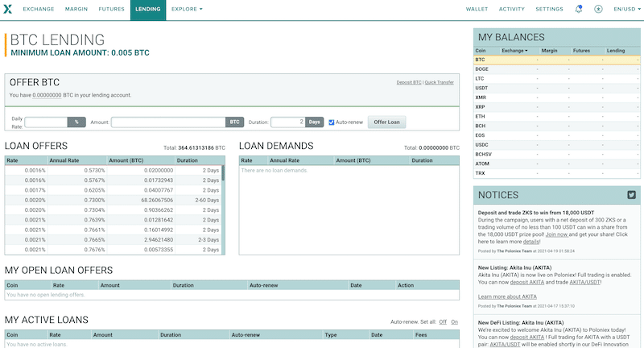Open the Margin tab
644x348 pixels.
76,9
